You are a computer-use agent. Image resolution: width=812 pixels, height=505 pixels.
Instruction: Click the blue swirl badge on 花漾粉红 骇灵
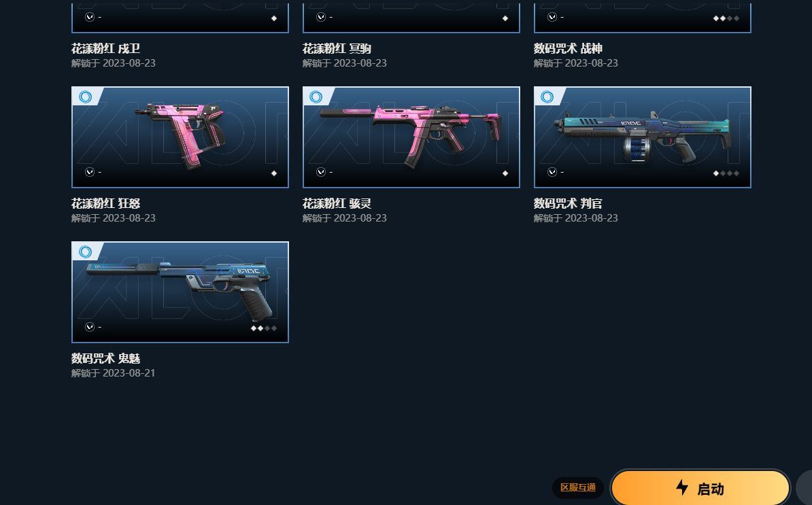pos(316,97)
